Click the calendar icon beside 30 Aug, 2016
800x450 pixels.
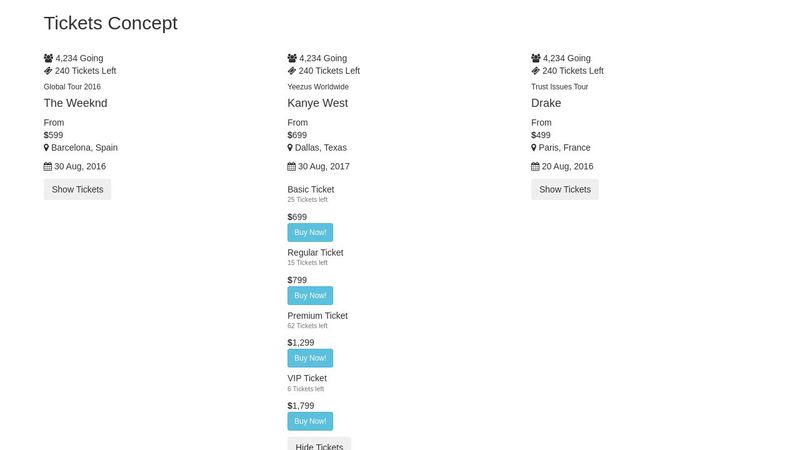point(48,166)
